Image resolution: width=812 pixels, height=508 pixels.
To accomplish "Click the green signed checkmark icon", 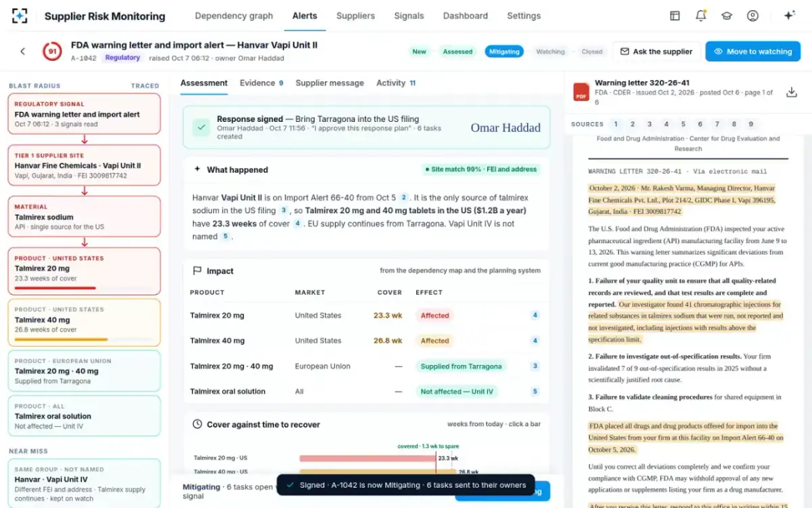I will (x=201, y=127).
